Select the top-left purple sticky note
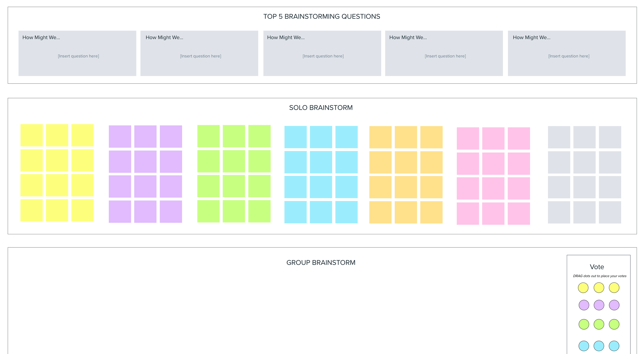 tap(120, 137)
